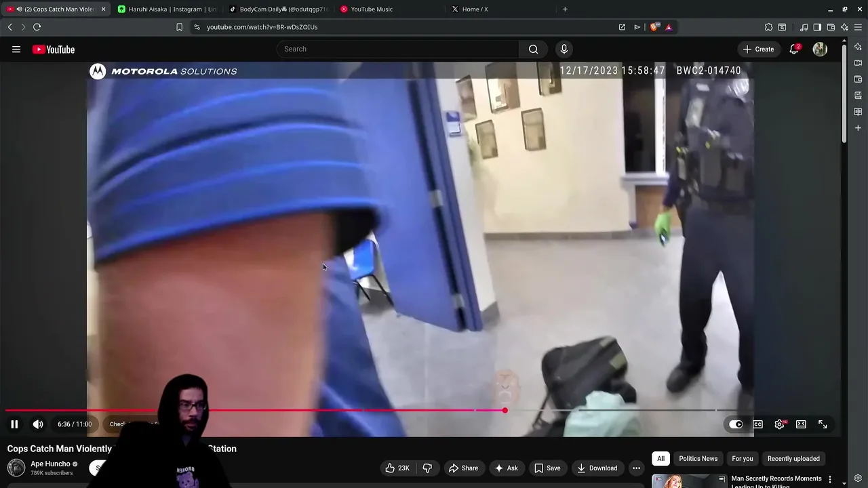Image resolution: width=868 pixels, height=488 pixels.
Task: Start voice search with the microphone
Action: click(x=564, y=49)
